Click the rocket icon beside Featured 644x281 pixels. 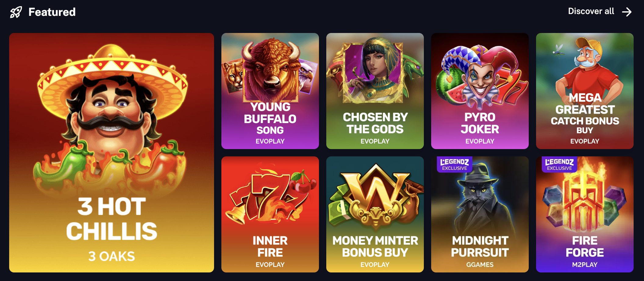point(16,12)
